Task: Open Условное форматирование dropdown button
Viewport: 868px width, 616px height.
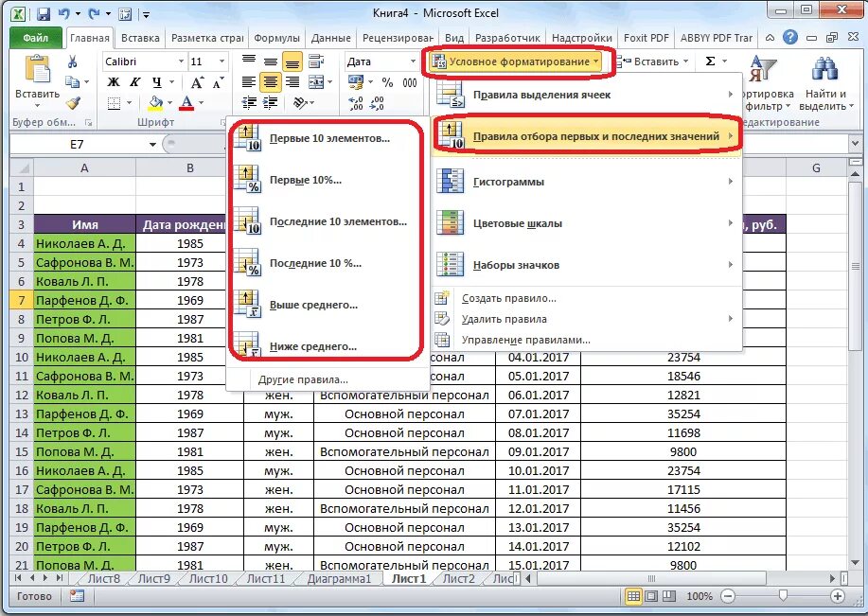Action: pyautogui.click(x=516, y=62)
